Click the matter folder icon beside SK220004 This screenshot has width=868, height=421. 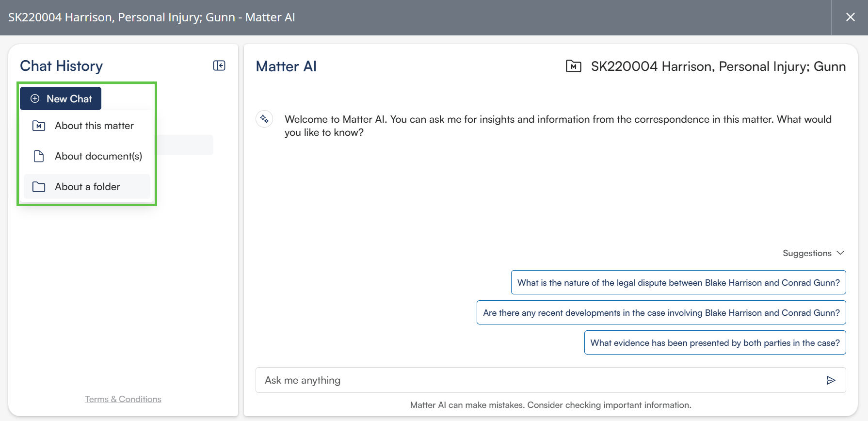(573, 66)
